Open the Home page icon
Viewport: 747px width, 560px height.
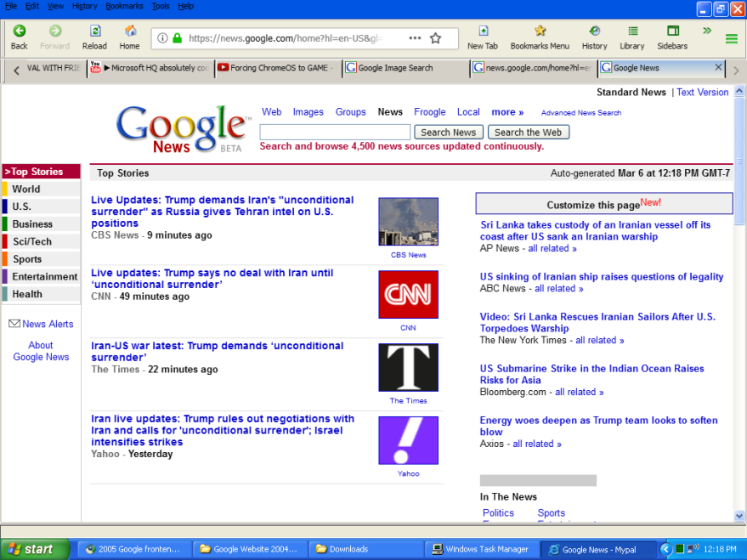(130, 31)
